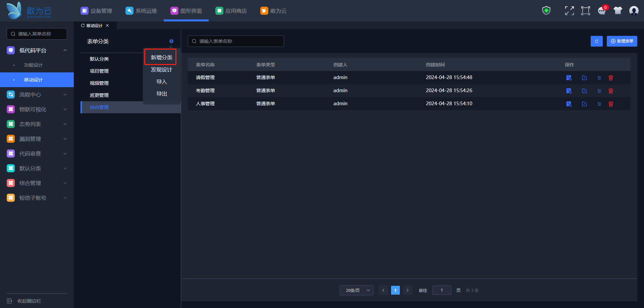
Task: Click the user avatar profile icon
Action: point(634,11)
